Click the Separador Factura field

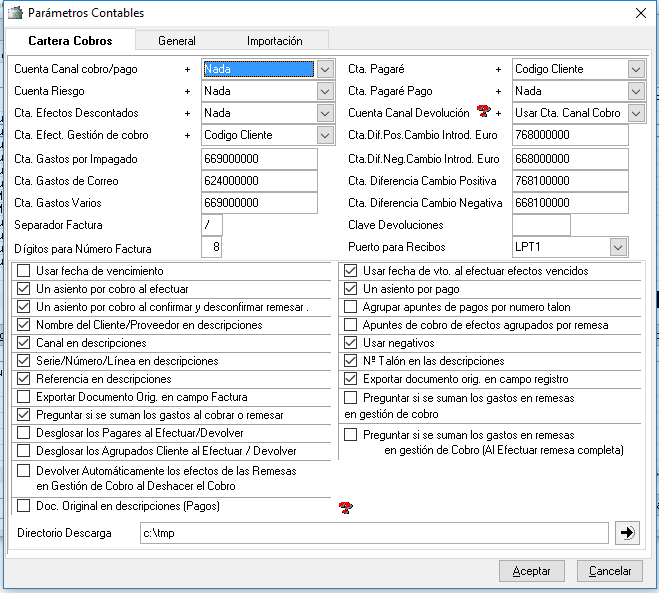pyautogui.click(x=212, y=225)
